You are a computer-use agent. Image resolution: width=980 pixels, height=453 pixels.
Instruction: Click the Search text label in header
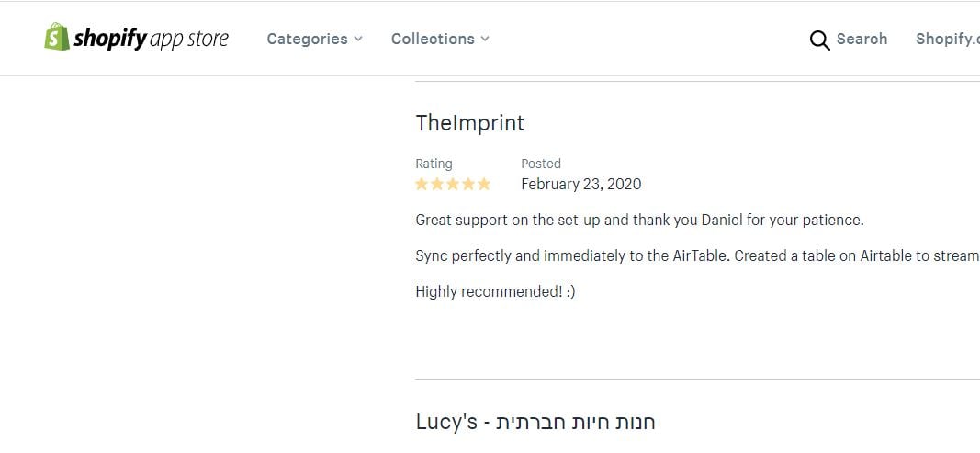862,39
